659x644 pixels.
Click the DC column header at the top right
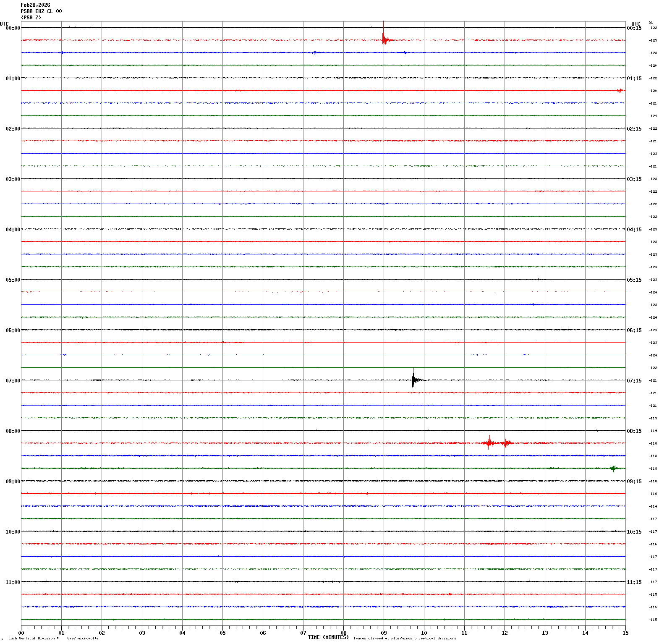(651, 23)
